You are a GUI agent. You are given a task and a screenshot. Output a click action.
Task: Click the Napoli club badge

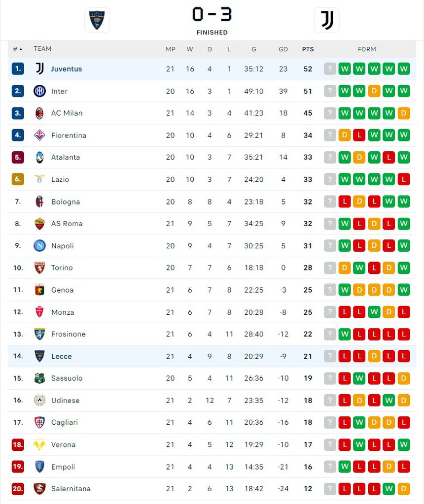pos(39,246)
